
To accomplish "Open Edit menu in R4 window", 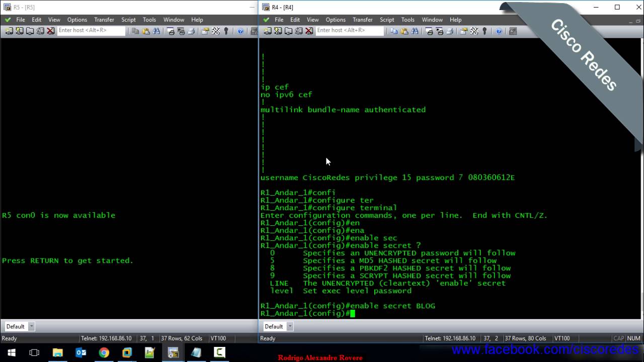I will (295, 20).
